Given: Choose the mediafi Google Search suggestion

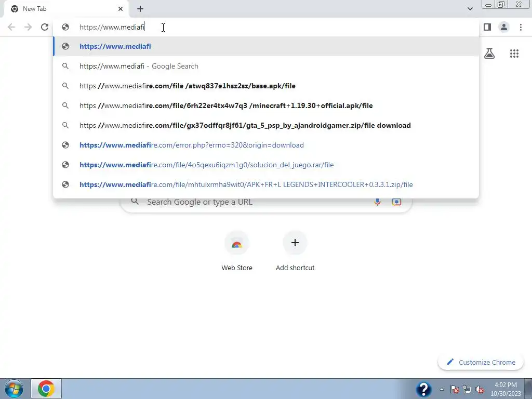Looking at the screenshot, I should 266,66.
